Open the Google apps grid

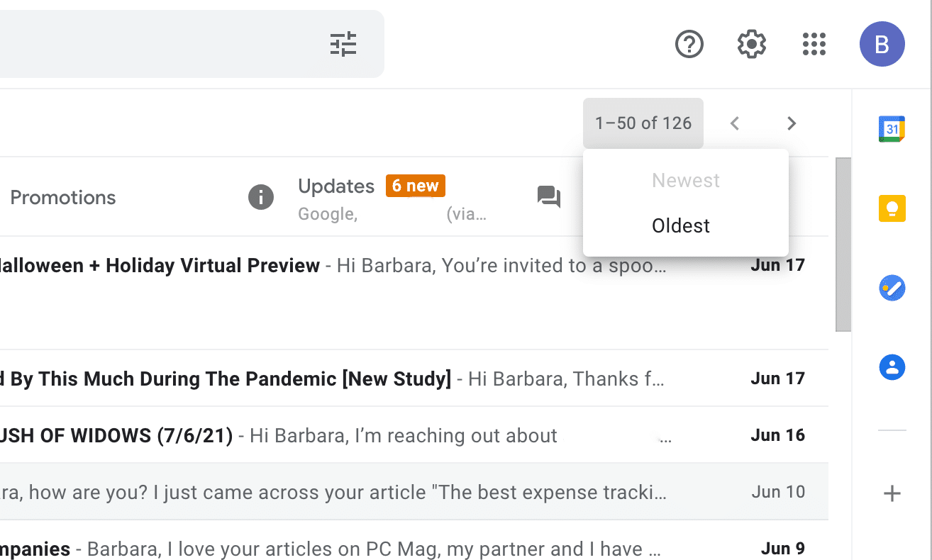click(x=814, y=44)
